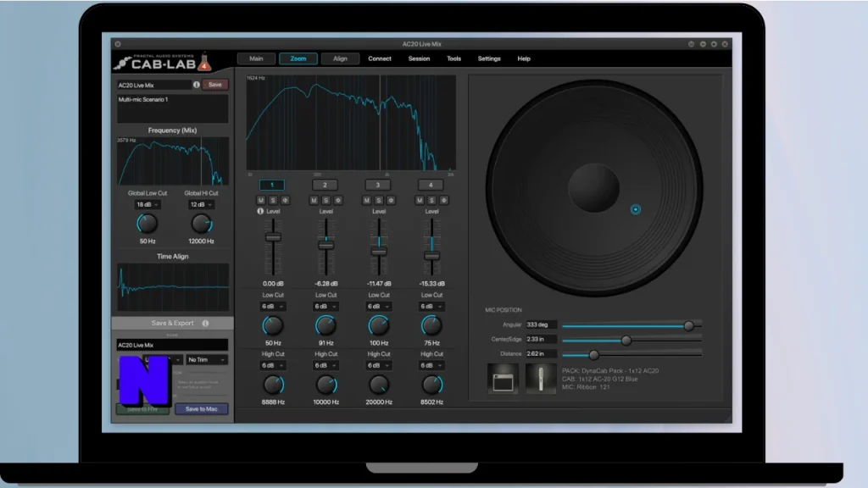Open channel 4 High Cut slope dropdown
The image size is (868, 488).
431,366
